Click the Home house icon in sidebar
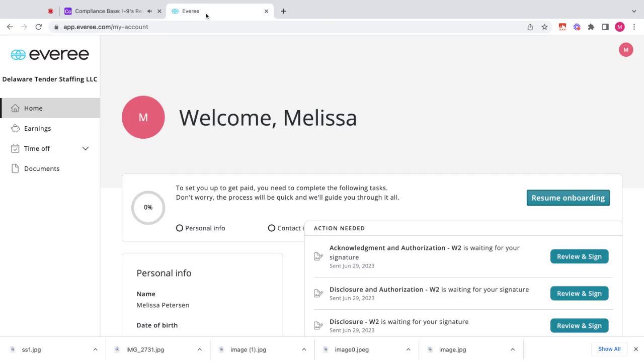644x362 pixels. tap(15, 108)
